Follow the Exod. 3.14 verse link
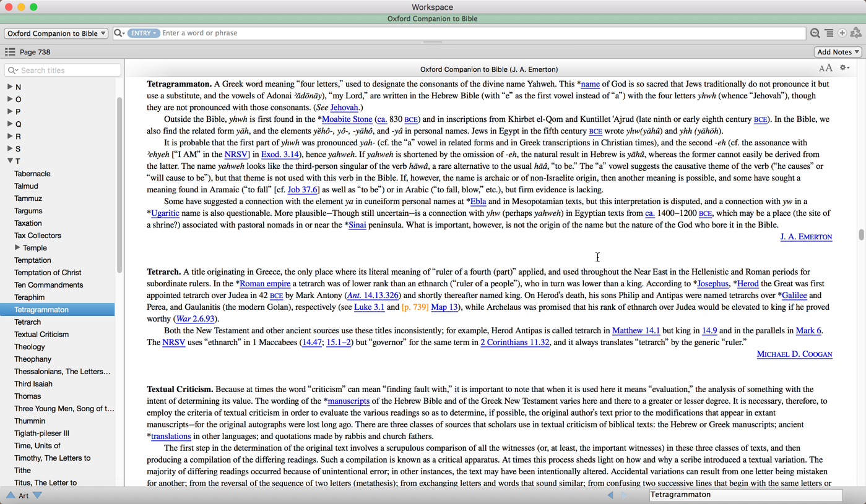 280,155
